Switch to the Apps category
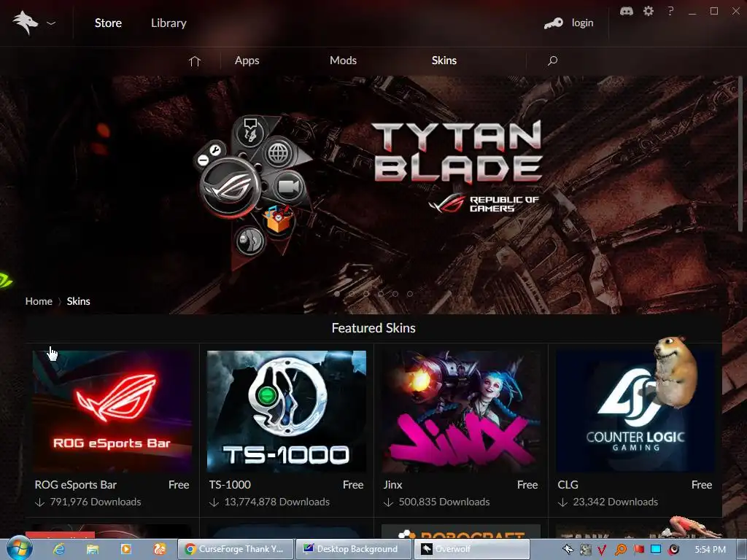Viewport: 747px width, 560px height. click(247, 61)
